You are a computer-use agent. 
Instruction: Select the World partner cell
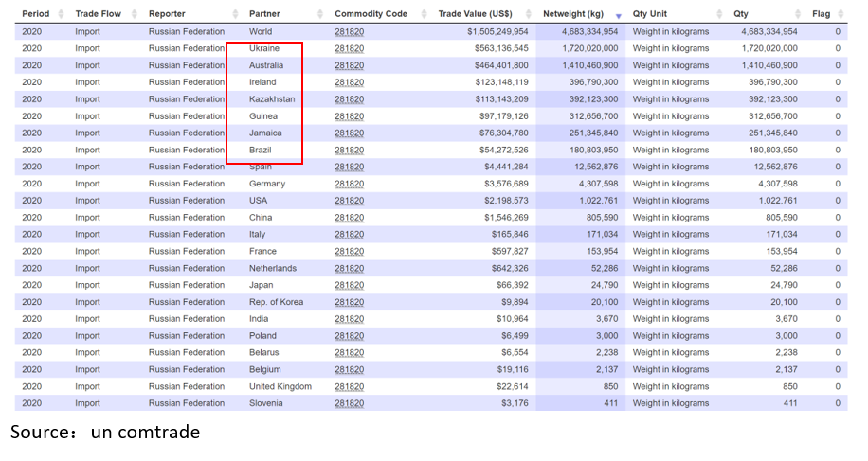point(261,31)
